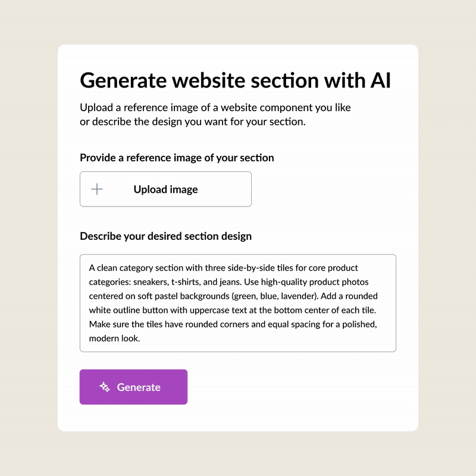Click the "Upload image" label text

tap(166, 189)
